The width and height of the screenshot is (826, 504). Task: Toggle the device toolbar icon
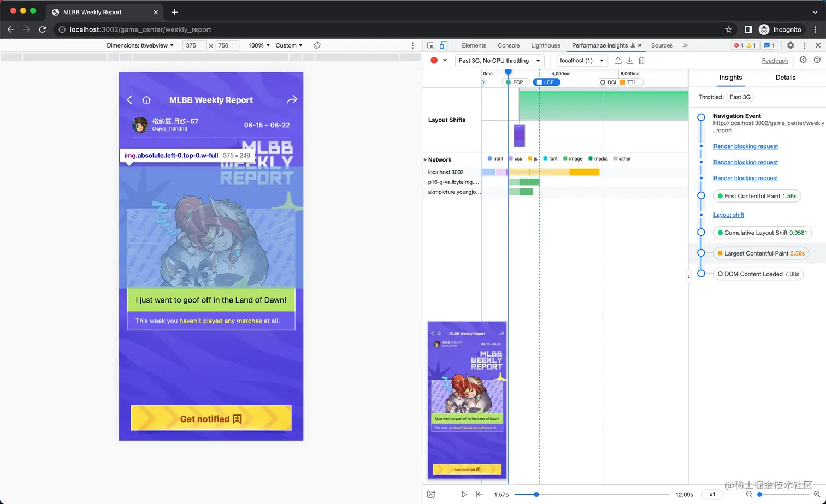(x=444, y=45)
